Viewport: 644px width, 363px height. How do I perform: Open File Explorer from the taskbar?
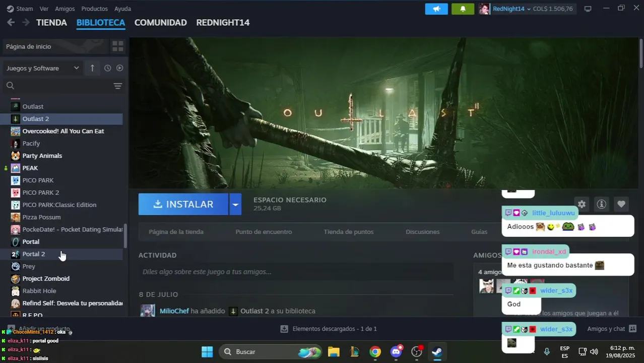click(x=334, y=351)
